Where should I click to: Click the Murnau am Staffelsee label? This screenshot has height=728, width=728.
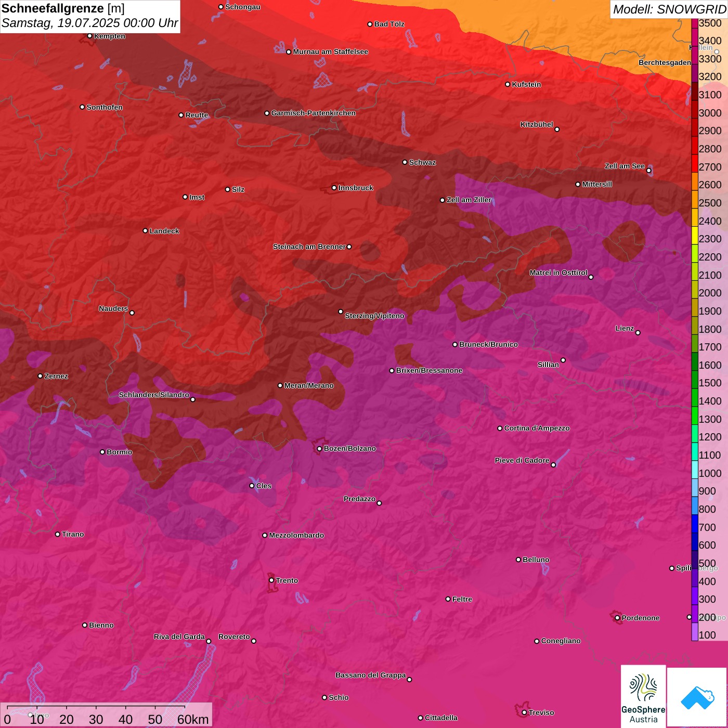click(x=330, y=51)
